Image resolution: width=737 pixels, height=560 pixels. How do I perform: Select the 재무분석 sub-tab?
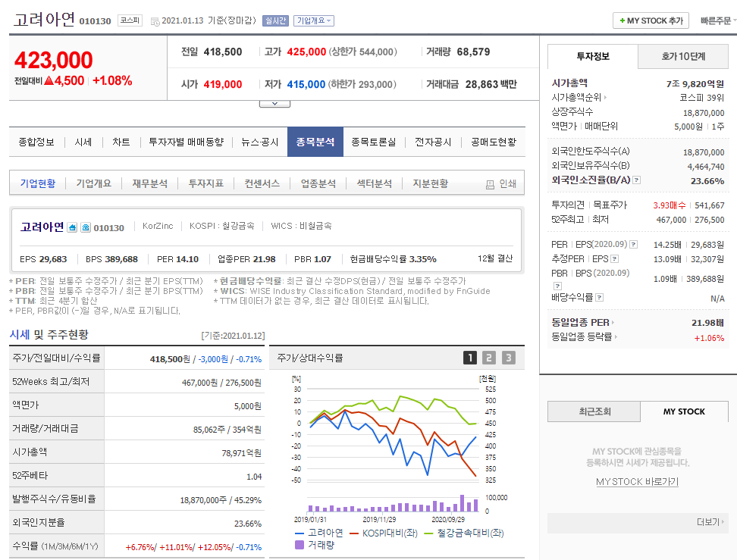pos(149,183)
